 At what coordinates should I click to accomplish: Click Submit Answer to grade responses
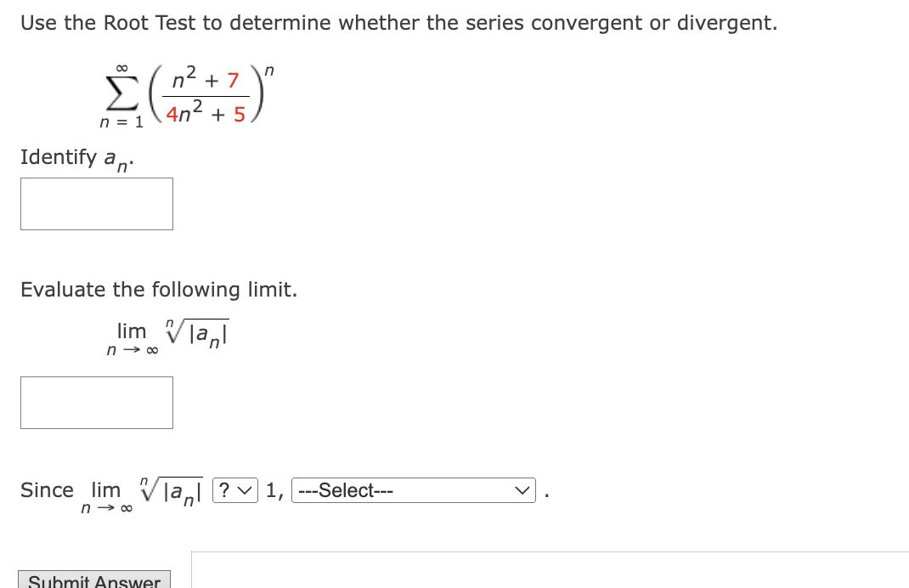(93, 580)
